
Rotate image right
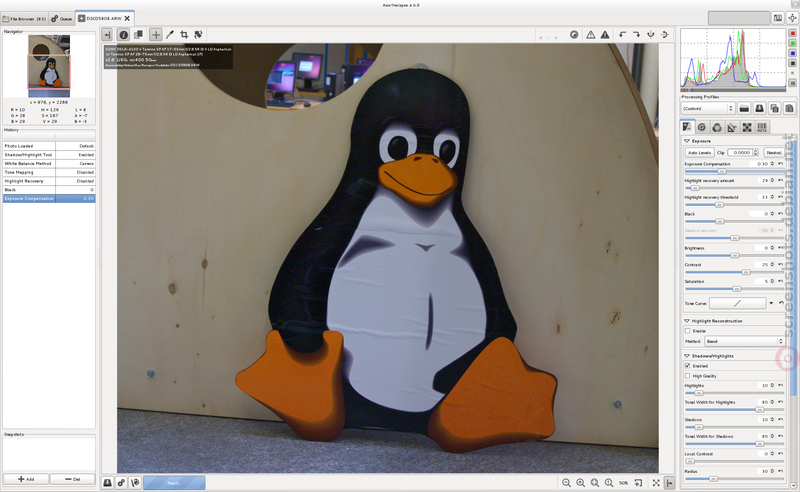[636, 35]
